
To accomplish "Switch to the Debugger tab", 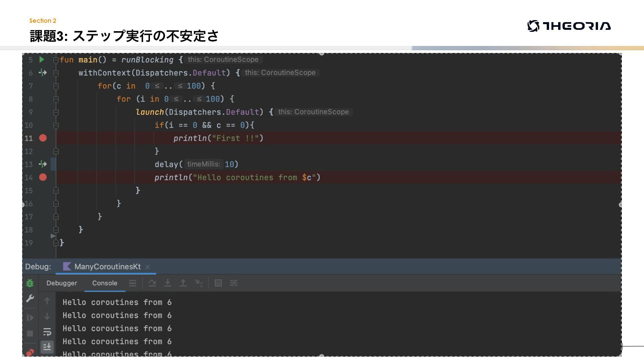I will tap(62, 283).
